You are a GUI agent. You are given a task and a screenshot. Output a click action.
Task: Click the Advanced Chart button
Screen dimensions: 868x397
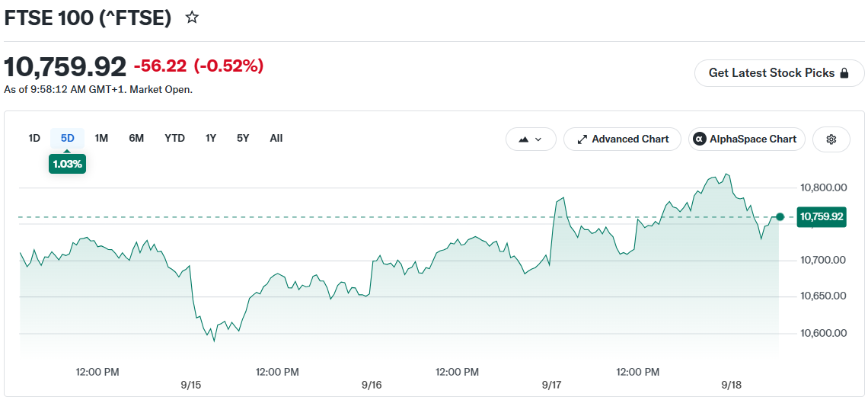[x=622, y=139]
